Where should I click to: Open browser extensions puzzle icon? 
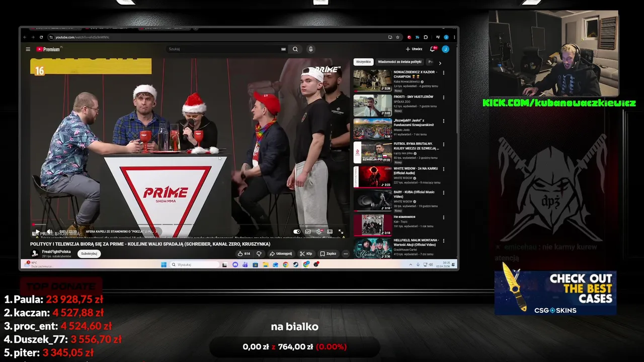pos(426,37)
